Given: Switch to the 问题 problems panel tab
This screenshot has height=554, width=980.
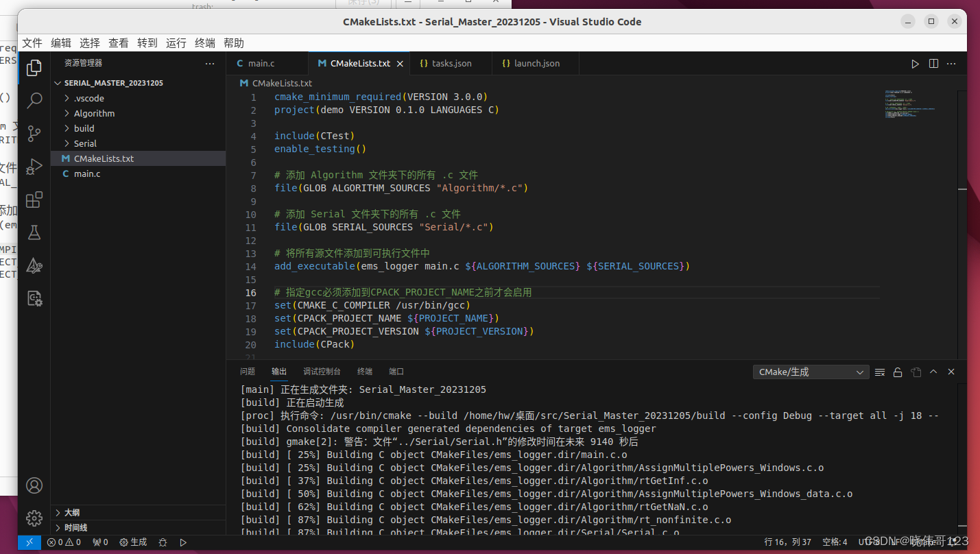Looking at the screenshot, I should tap(248, 372).
